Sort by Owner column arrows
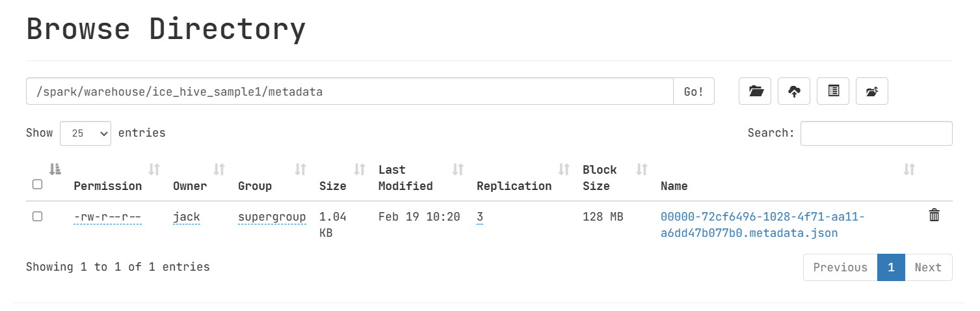 tap(219, 170)
